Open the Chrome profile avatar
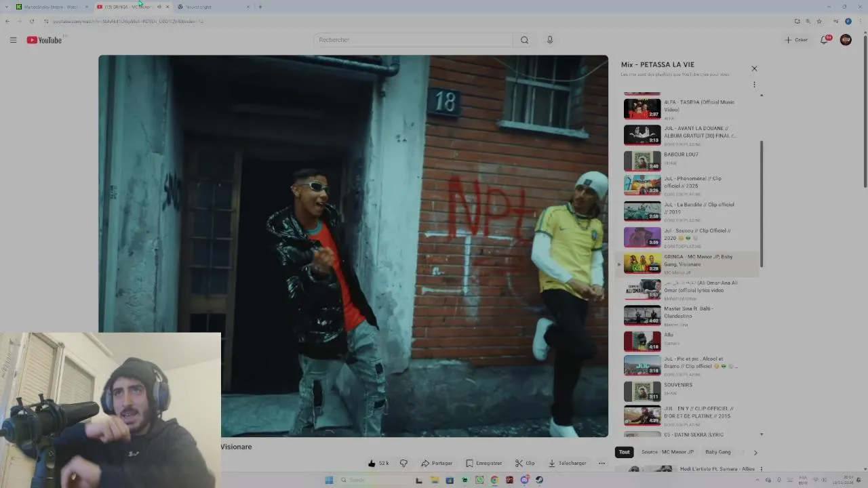The image size is (868, 488). point(848,21)
